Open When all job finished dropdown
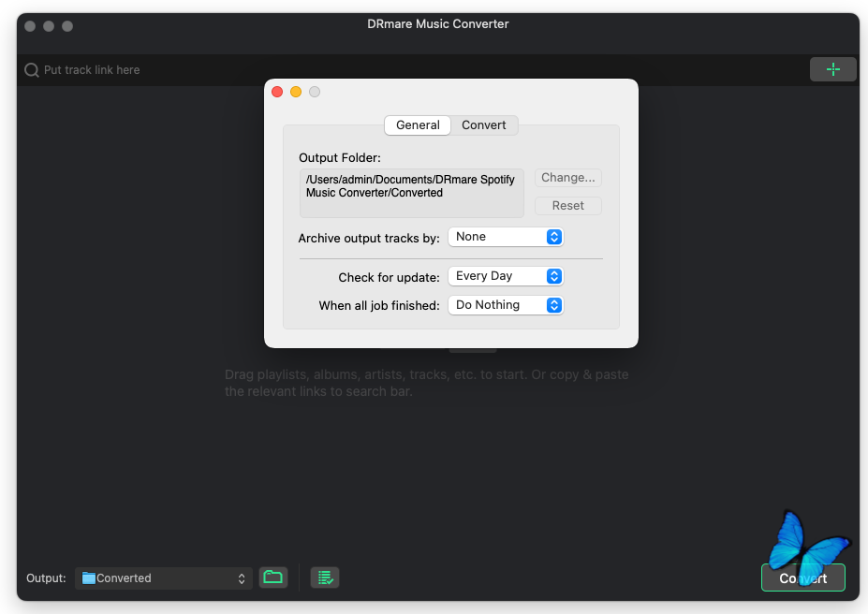868x614 pixels. click(x=506, y=305)
